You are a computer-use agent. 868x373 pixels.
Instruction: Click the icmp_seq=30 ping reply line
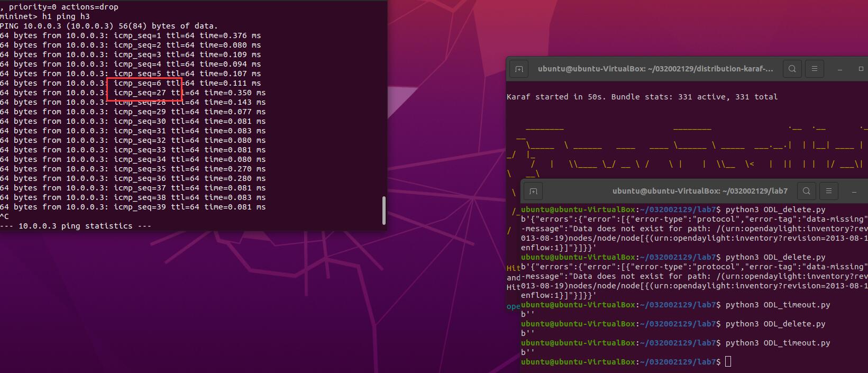click(133, 121)
